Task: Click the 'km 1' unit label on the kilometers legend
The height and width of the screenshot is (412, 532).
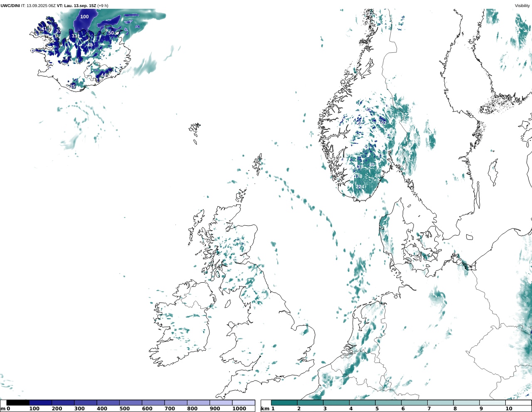Action: coord(268,409)
